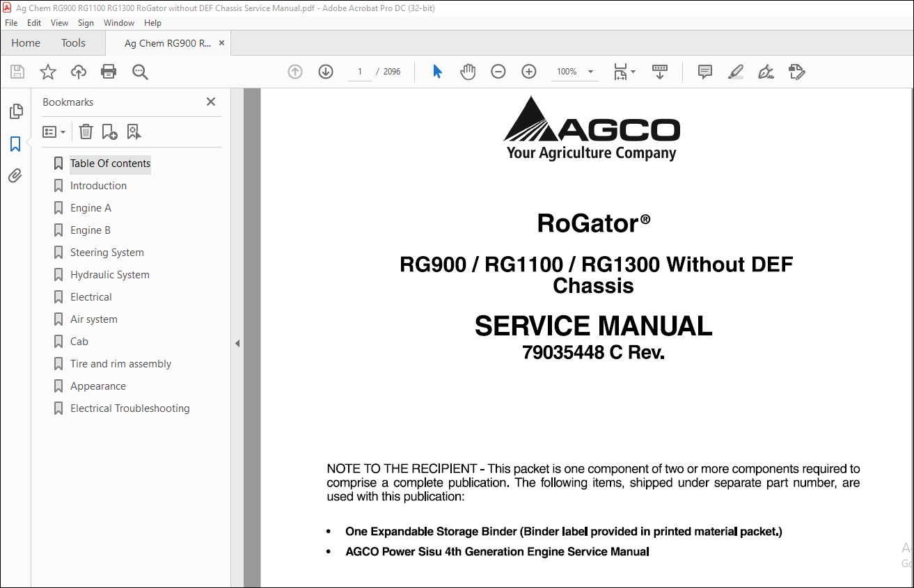
Task: Open the Table Of contents bookmark
Action: click(110, 164)
